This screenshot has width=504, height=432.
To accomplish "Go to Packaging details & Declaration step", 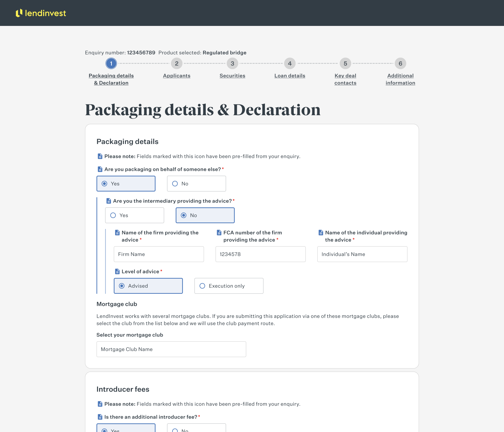I will (111, 79).
